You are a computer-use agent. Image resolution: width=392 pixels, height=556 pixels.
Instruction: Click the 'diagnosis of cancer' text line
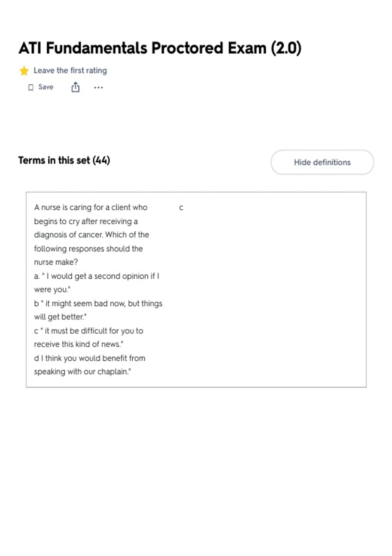tap(91, 235)
